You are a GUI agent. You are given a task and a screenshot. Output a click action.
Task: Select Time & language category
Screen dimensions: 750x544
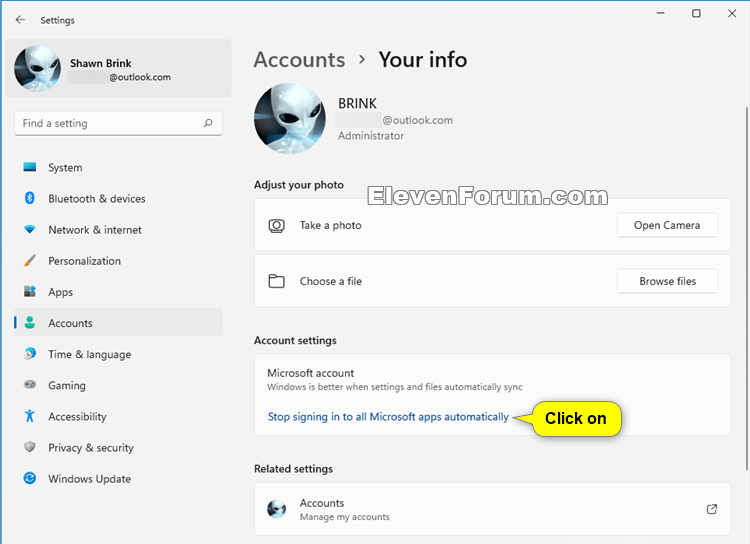pyautogui.click(x=118, y=354)
